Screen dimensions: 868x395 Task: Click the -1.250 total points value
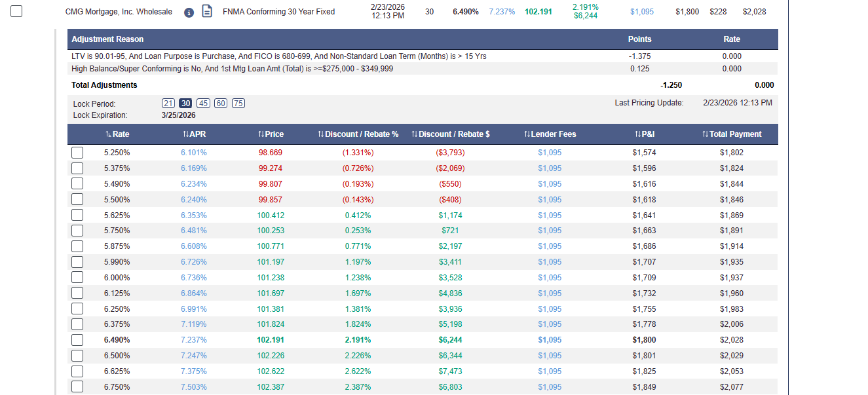point(671,85)
